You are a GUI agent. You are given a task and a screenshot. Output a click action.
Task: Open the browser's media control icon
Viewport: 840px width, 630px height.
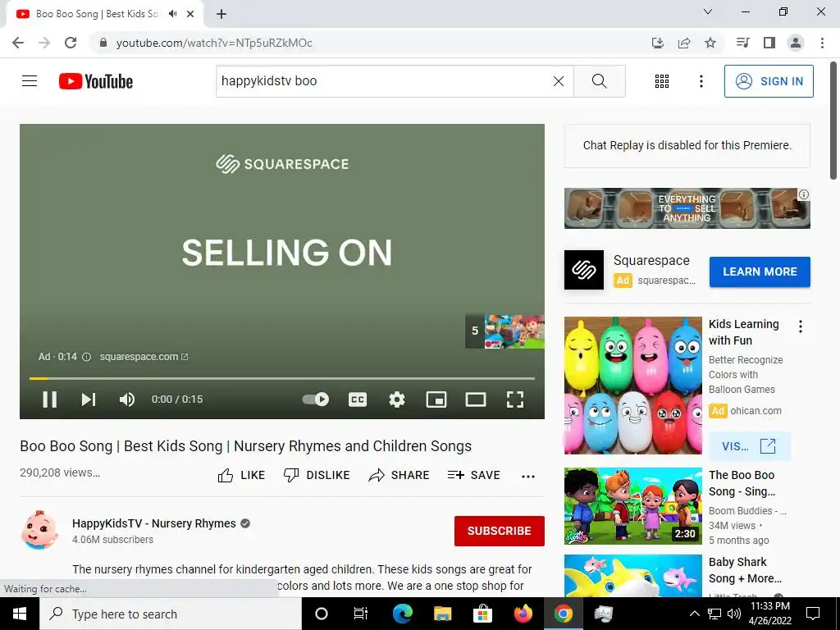click(742, 43)
